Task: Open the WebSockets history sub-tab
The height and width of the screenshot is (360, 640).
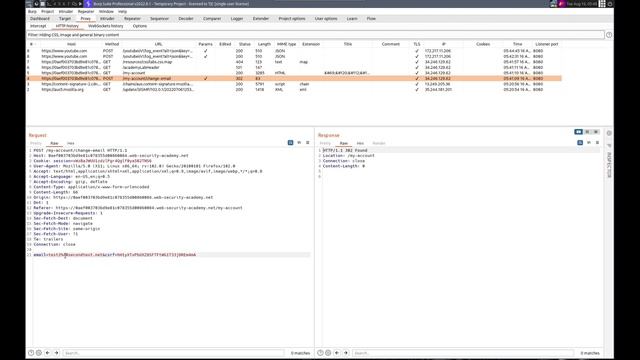Action: pyautogui.click(x=106, y=26)
